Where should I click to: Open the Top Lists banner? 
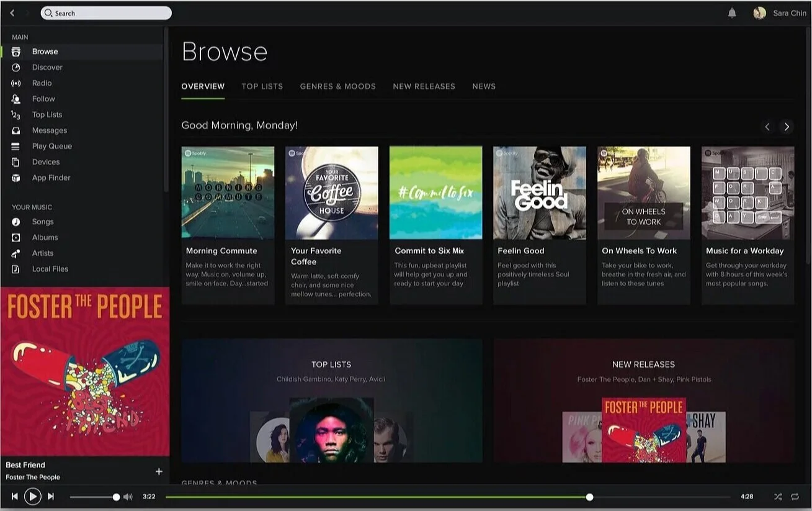(332, 400)
